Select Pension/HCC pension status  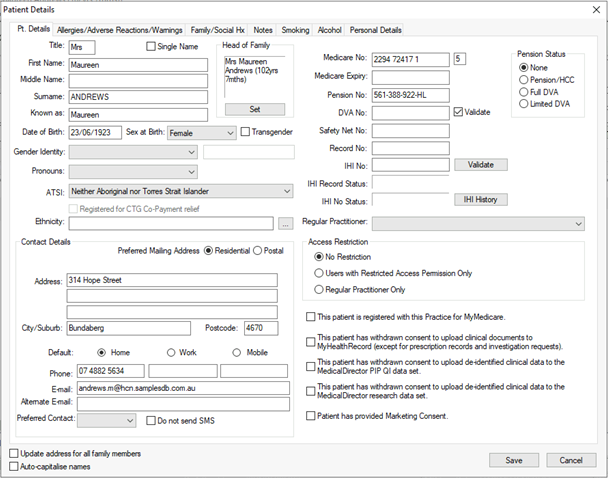[523, 80]
